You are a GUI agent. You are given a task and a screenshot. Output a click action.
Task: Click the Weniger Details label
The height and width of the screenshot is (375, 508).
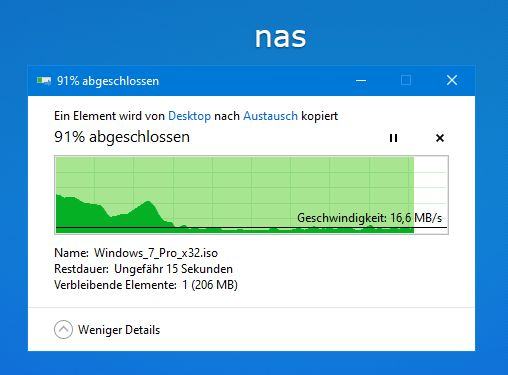click(119, 330)
